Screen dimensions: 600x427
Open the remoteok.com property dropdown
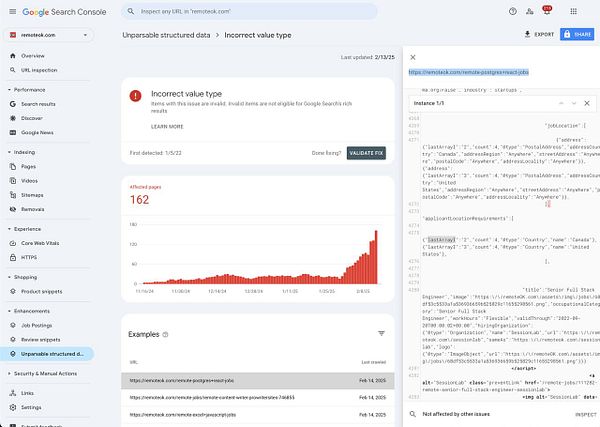click(x=48, y=35)
